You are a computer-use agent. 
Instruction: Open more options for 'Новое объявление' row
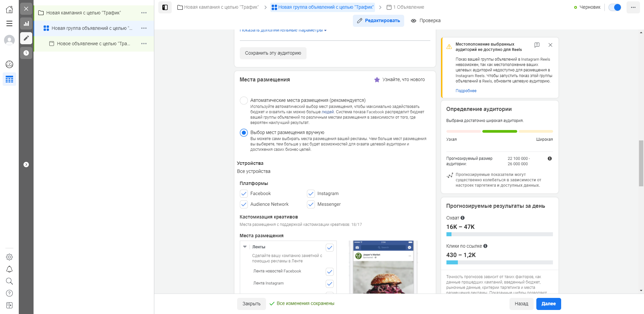pyautogui.click(x=144, y=44)
